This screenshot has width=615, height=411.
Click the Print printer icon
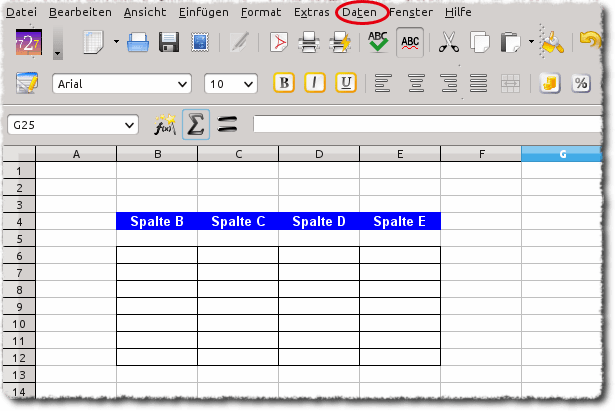[x=309, y=42]
